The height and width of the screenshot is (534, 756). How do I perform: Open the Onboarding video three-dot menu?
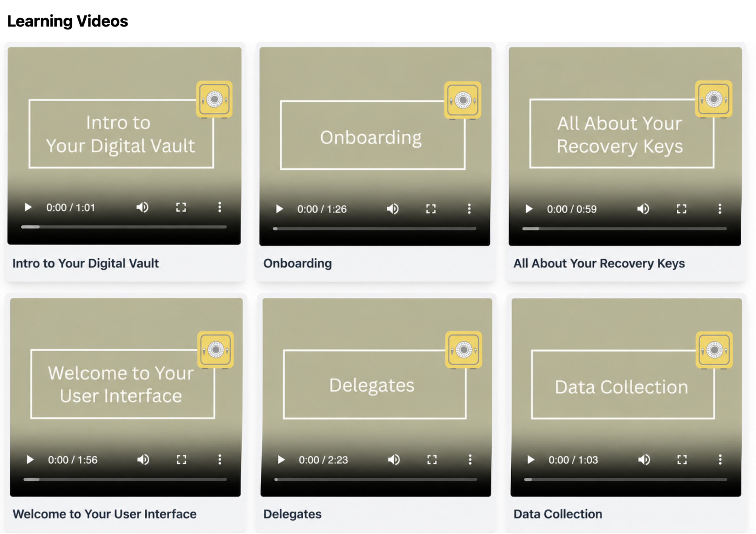click(469, 209)
